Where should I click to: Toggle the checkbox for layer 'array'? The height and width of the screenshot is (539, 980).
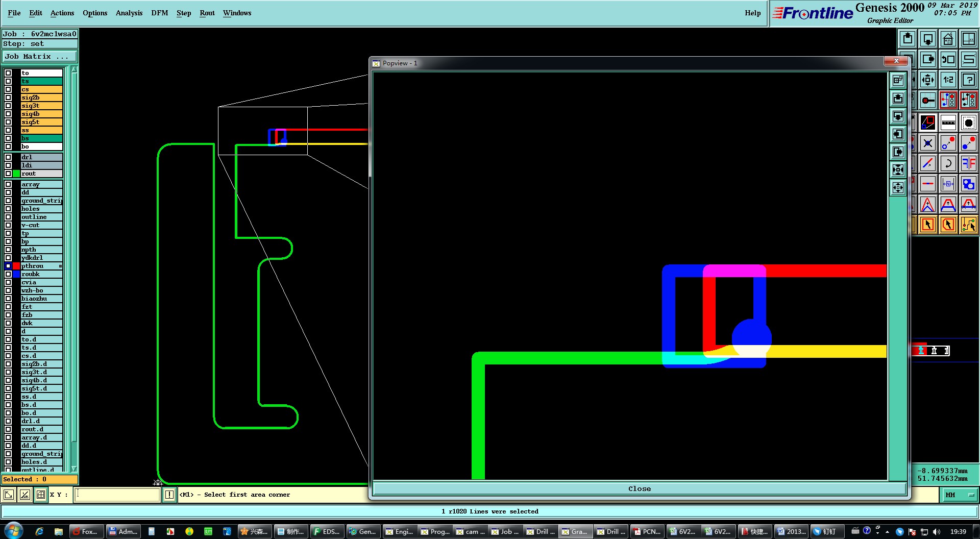pos(8,184)
